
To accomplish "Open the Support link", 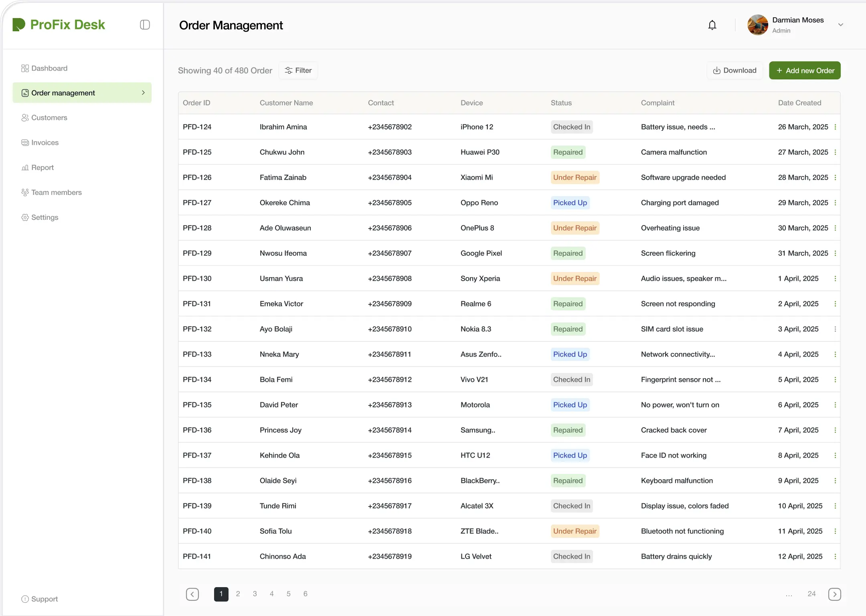I will click(x=39, y=599).
